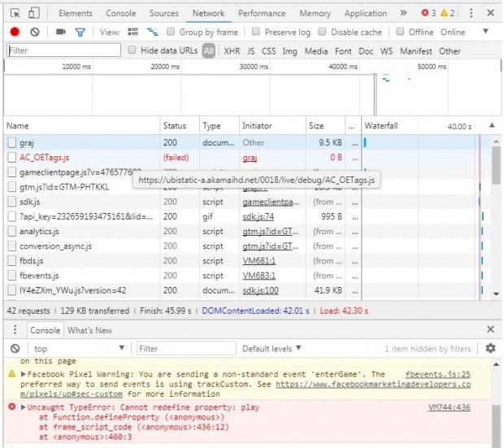Select the file icon beside AC_OETags.js

click(x=12, y=157)
